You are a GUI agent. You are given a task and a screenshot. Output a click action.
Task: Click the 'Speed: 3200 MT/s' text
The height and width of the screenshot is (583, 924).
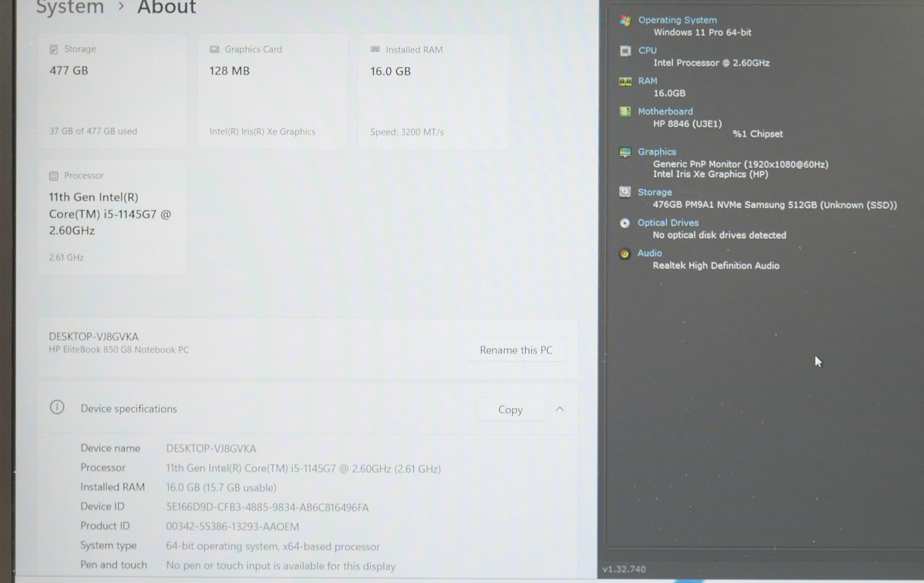[x=407, y=132]
